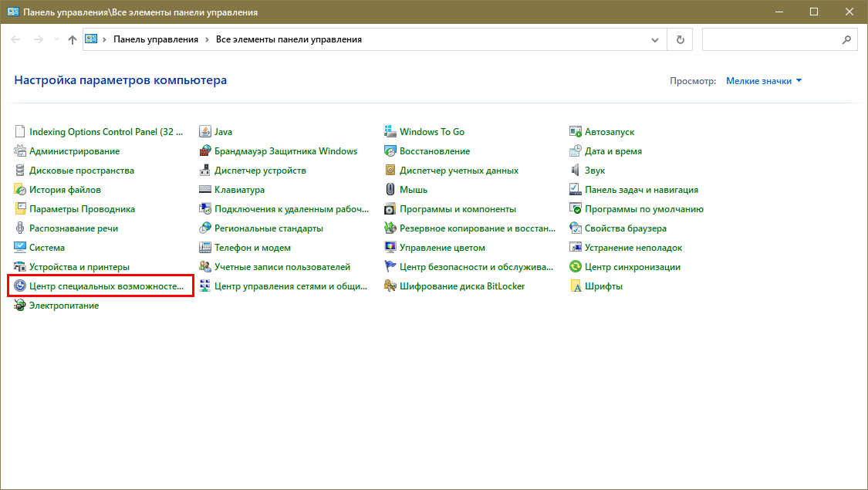868x490 pixels.
Task: Open the Шрифты fonts icon
Action: (576, 286)
